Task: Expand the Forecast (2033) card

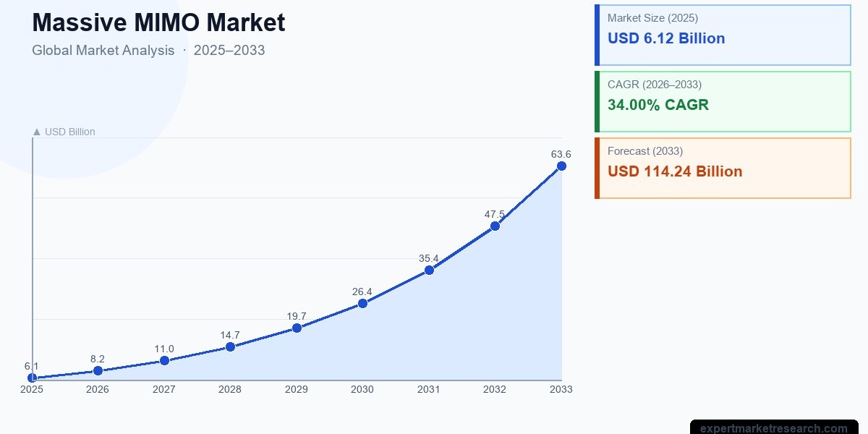Action: point(722,166)
